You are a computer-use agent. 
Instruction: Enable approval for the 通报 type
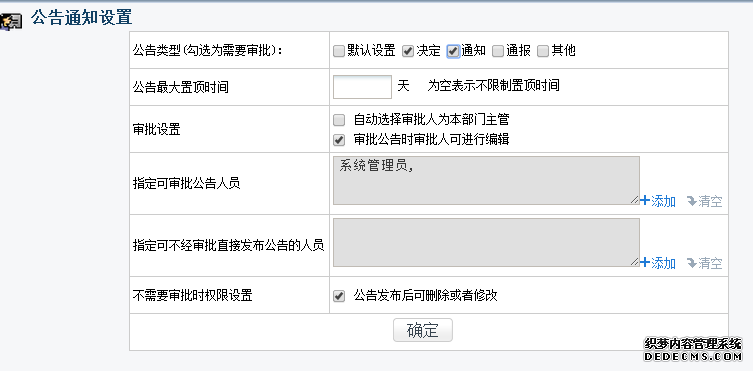498,51
